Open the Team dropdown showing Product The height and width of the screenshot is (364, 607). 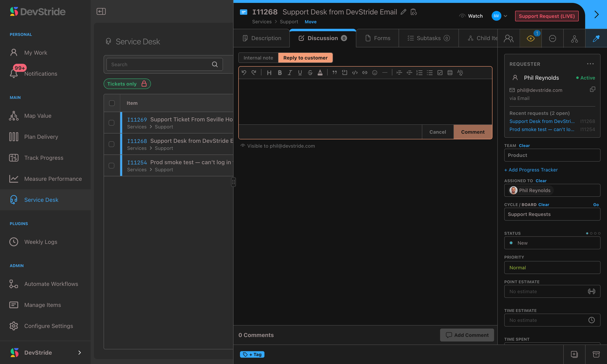click(x=552, y=155)
